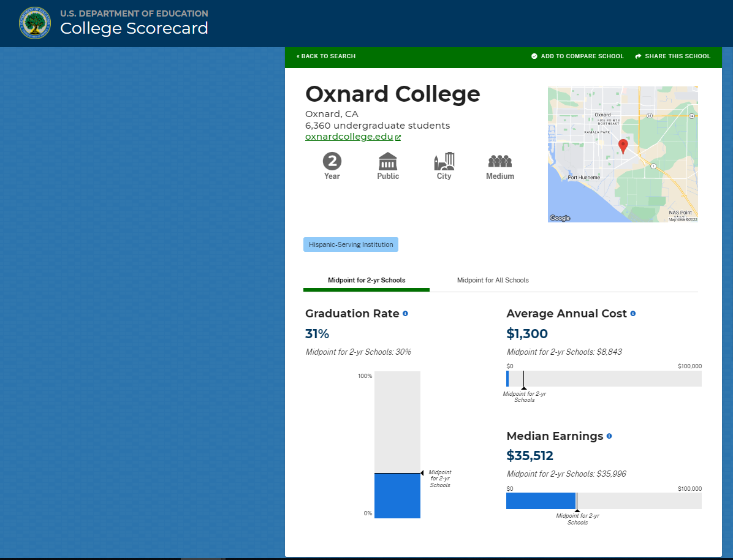Viewport: 733px width, 560px height.
Task: Click the Public institution building icon
Action: pos(388,161)
